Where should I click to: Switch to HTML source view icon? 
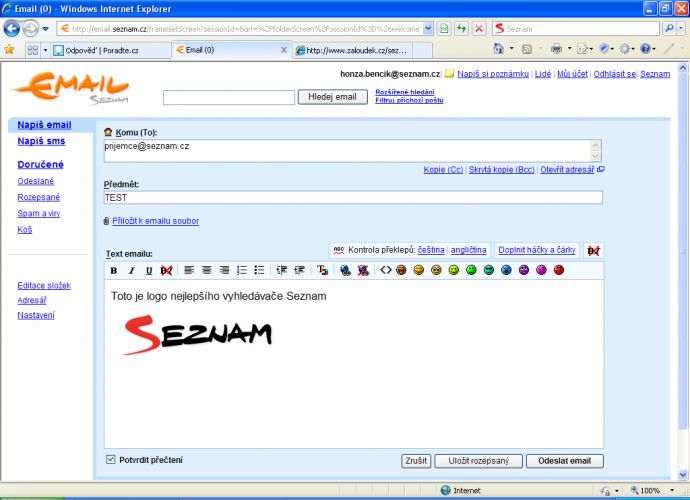click(386, 270)
